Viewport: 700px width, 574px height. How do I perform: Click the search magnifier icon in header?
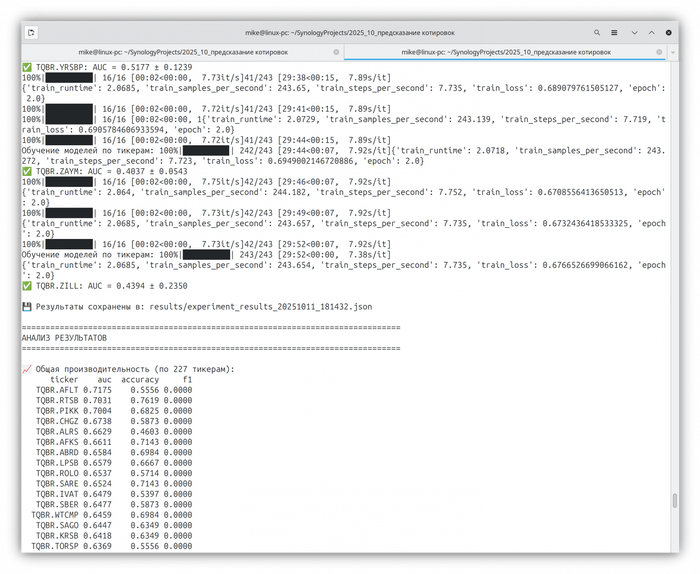[x=598, y=33]
